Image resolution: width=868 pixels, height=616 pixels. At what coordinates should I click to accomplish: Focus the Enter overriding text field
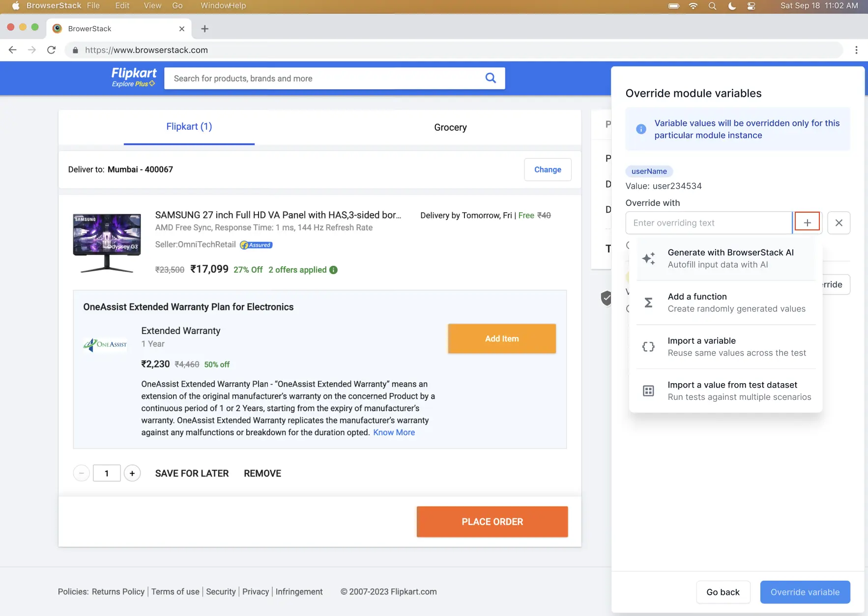point(708,223)
